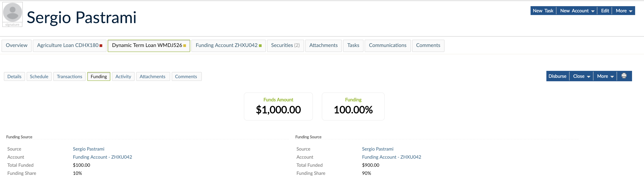Image resolution: width=644 pixels, height=181 pixels.
Task: Click the New Task button
Action: 543,10
